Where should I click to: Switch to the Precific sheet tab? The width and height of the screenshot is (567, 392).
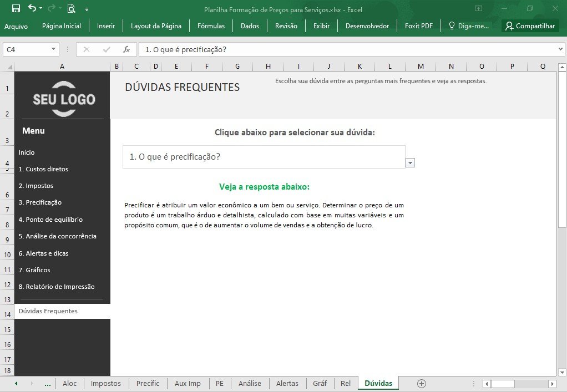pyautogui.click(x=148, y=383)
